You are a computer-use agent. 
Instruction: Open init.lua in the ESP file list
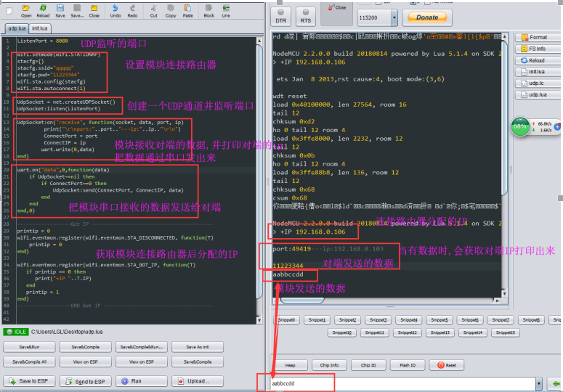point(538,72)
